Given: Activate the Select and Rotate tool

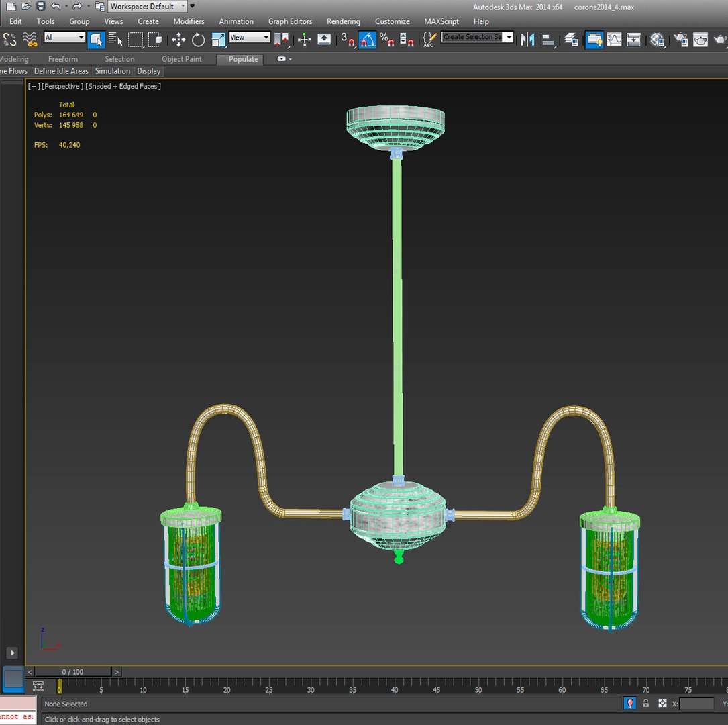Looking at the screenshot, I should [x=198, y=40].
